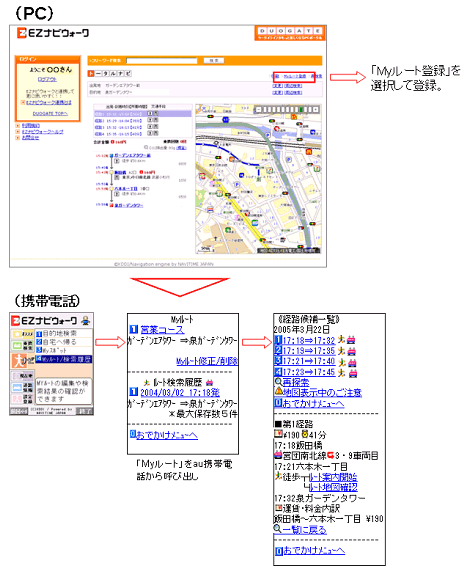This screenshot has height=570, width=470.
Task: Click the 再探索 link with magnifier
Action: click(x=296, y=382)
